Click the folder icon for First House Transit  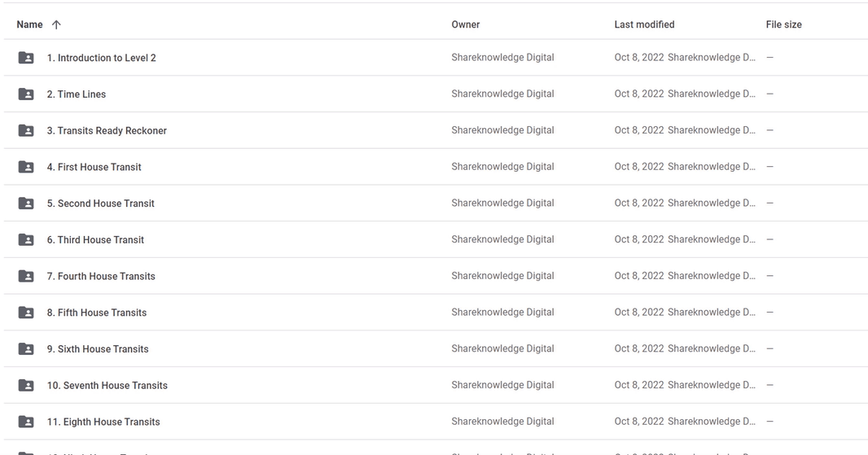click(x=26, y=167)
